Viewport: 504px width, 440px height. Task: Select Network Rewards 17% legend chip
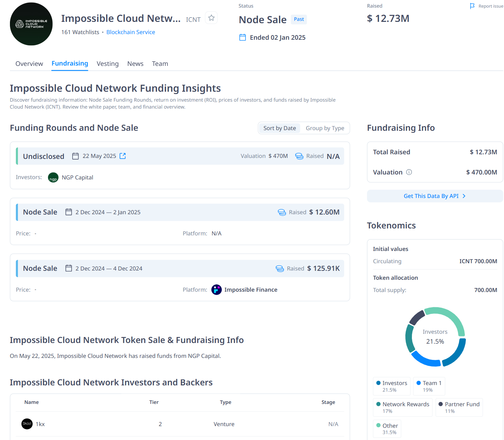tap(403, 407)
